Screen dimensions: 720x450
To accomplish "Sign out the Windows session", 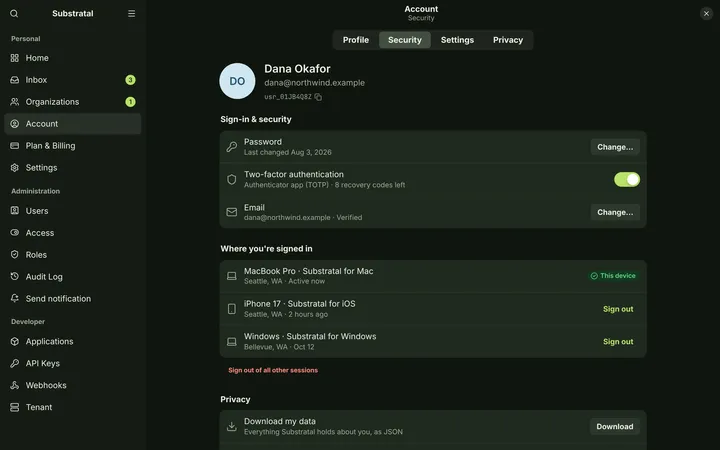I will [x=618, y=342].
